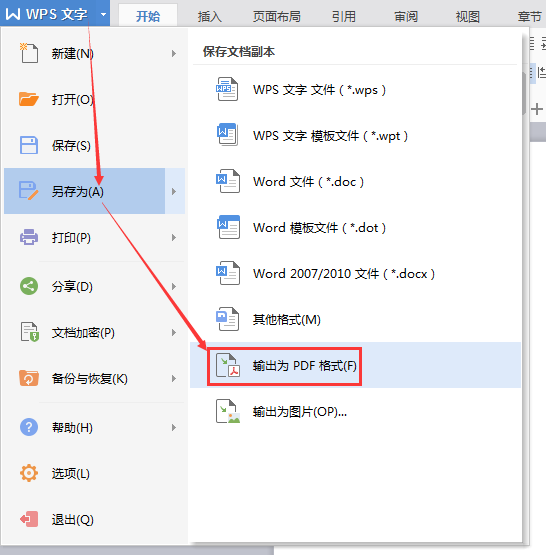
Task: Save as Word 模板文件 (*.dot)
Action: 355,227
